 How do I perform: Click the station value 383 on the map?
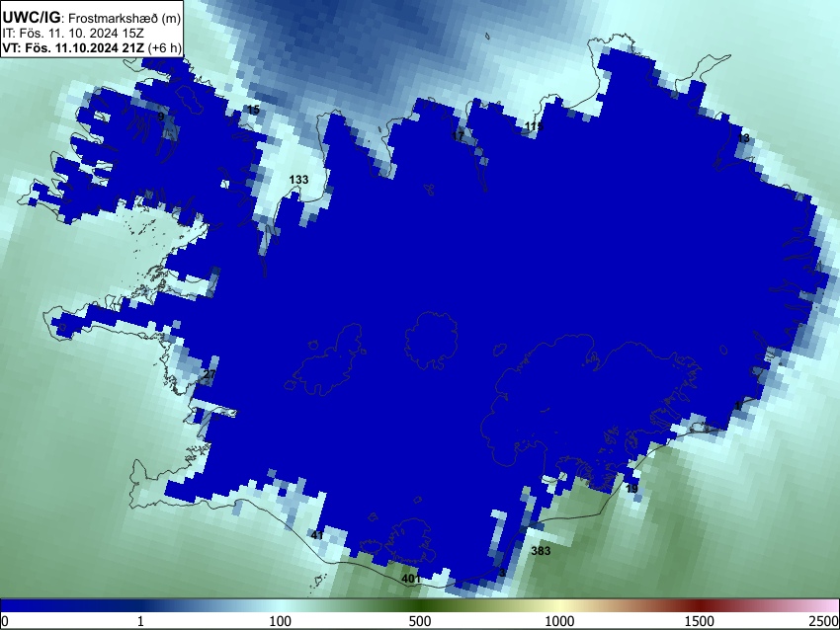(x=541, y=551)
